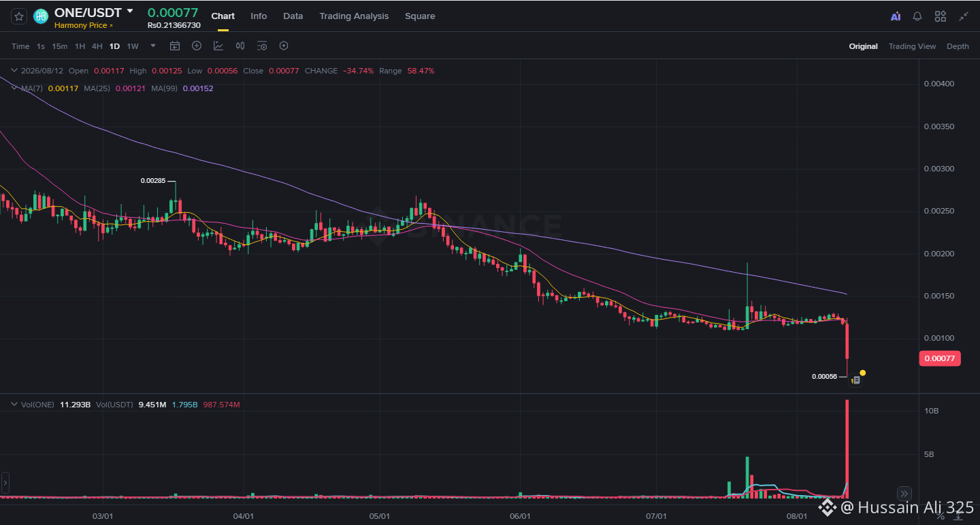Open the AI assistant icon
980x525 pixels.
896,16
